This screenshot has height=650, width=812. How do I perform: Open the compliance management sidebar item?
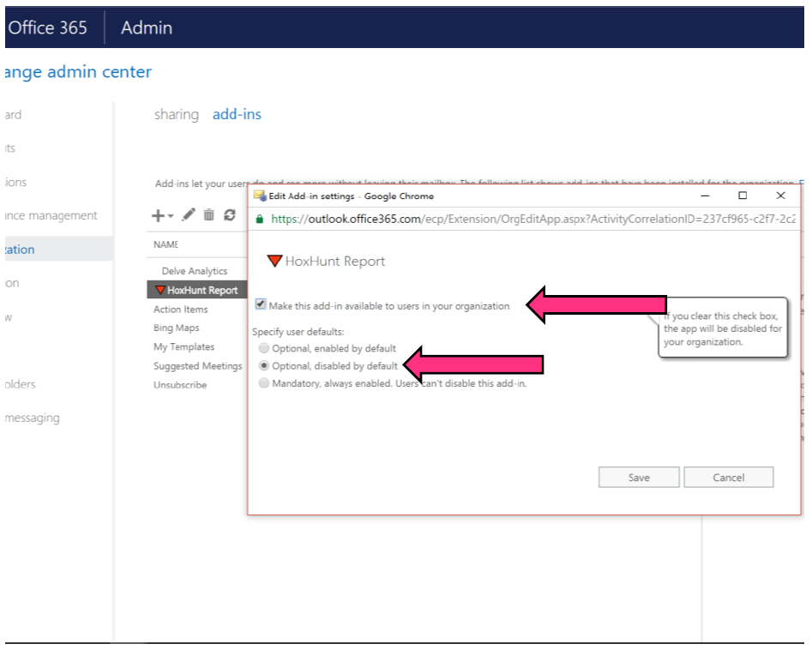[x=51, y=215]
